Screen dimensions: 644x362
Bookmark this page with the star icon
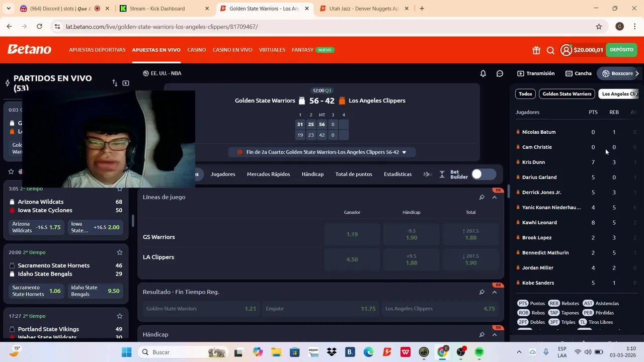coord(599,27)
